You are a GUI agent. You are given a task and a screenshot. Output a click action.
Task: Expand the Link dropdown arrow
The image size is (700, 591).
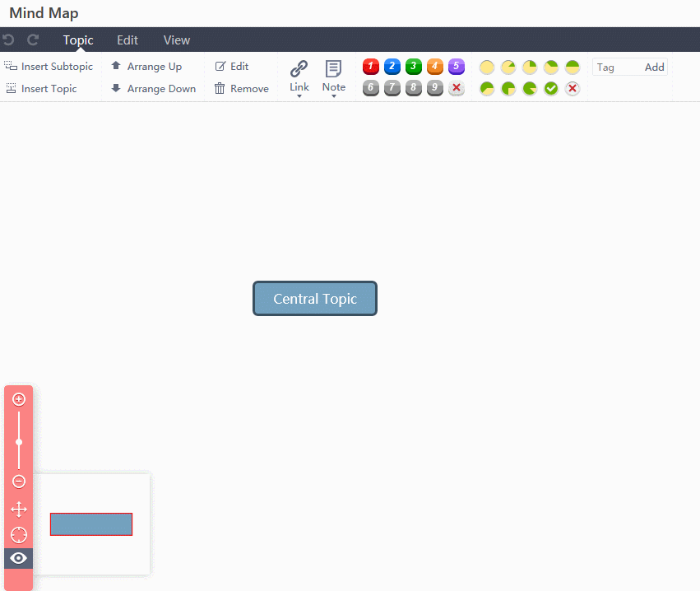point(299,96)
